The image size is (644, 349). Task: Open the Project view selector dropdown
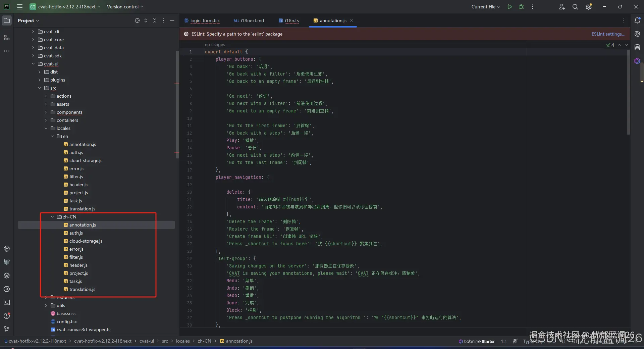[x=28, y=20]
